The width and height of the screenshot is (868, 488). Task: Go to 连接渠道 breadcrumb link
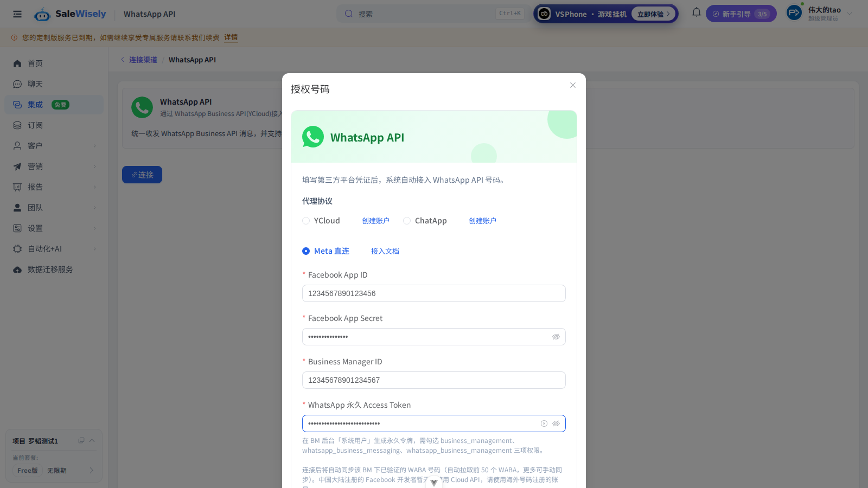pos(143,60)
